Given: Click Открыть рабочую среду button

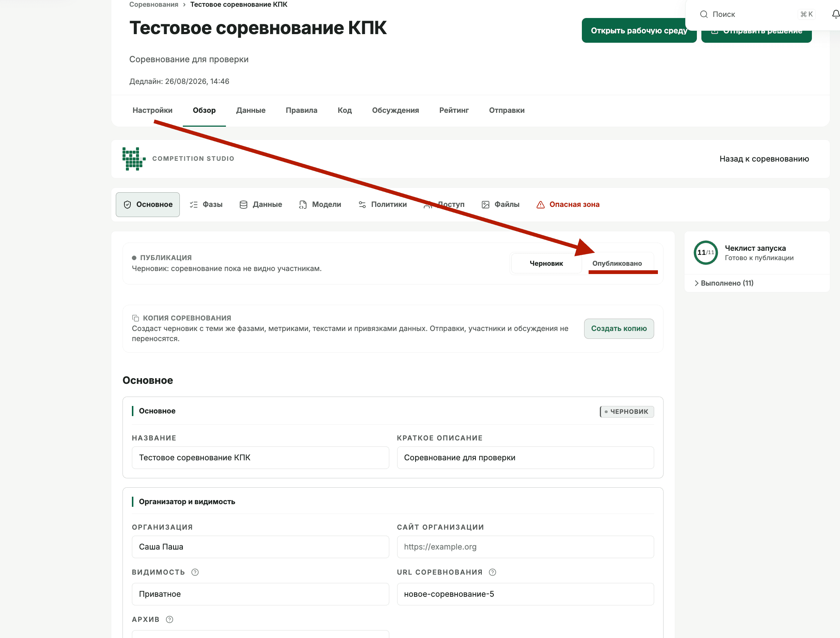Looking at the screenshot, I should (639, 30).
